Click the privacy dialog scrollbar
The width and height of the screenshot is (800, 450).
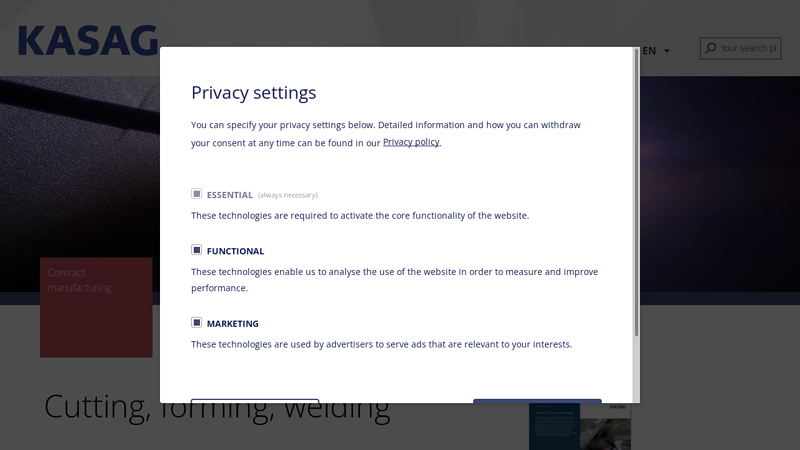636,190
